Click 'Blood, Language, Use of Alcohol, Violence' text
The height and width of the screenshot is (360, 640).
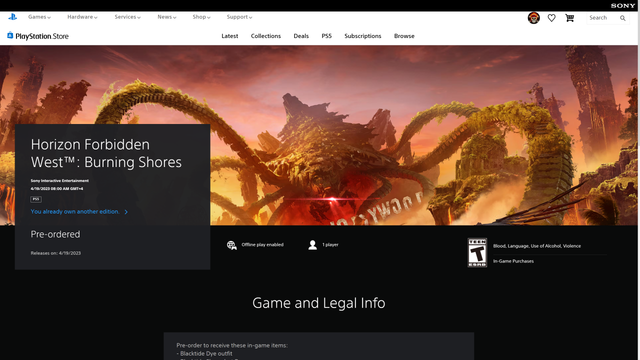click(537, 246)
